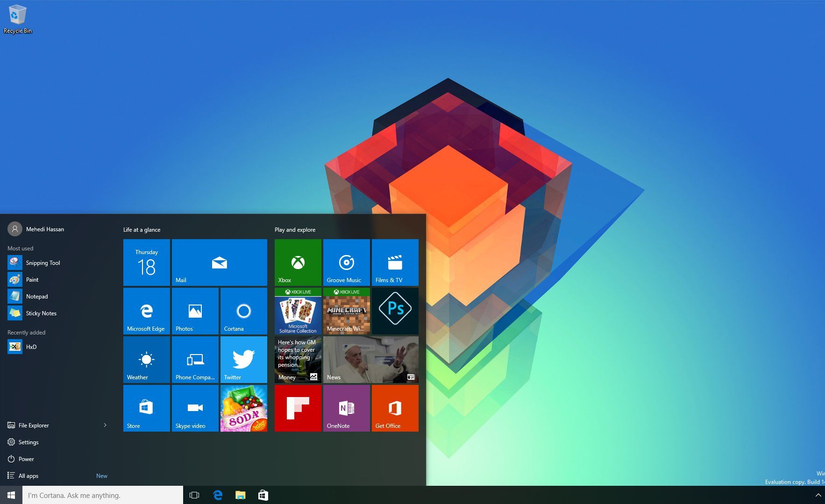825x504 pixels.
Task: Open Minecraft: Windows 10 Edition tile
Action: 346,312
